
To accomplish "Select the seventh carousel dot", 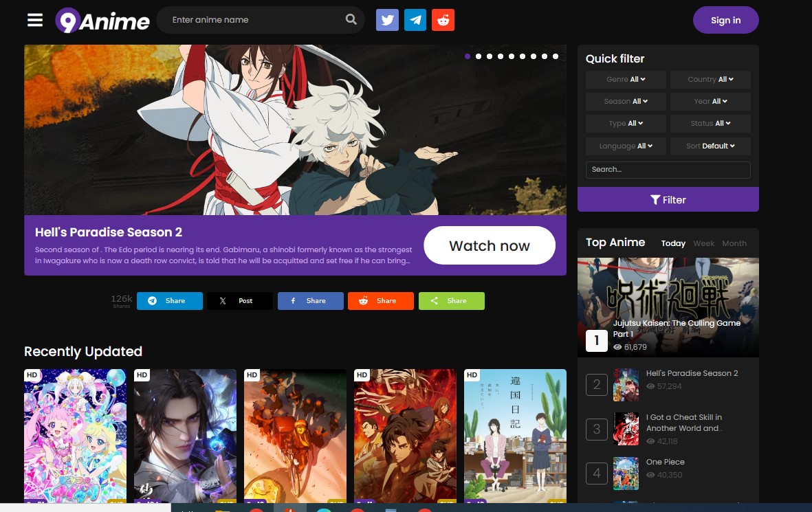I will coord(534,56).
